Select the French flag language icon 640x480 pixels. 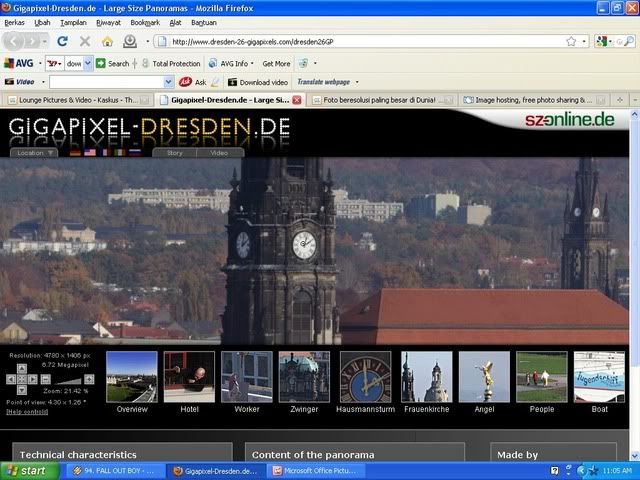click(x=105, y=153)
